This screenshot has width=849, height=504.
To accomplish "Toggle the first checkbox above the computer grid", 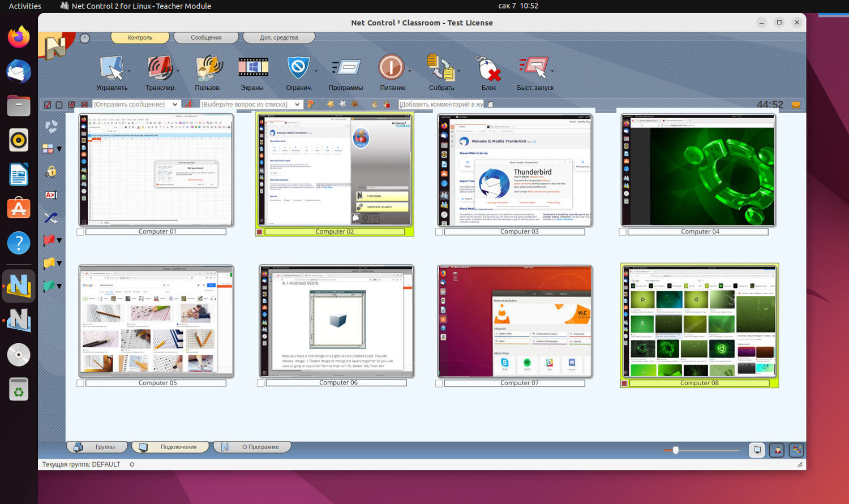I will click(48, 104).
